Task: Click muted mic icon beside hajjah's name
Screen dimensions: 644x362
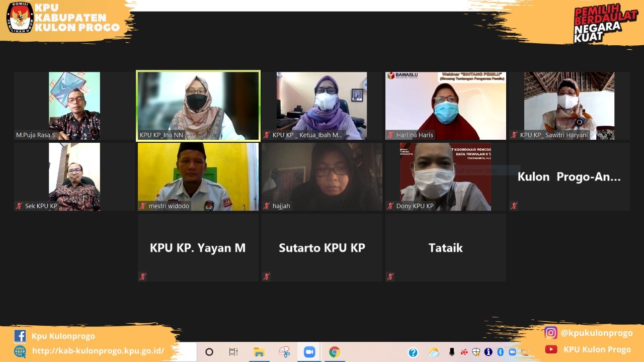Action: click(267, 206)
